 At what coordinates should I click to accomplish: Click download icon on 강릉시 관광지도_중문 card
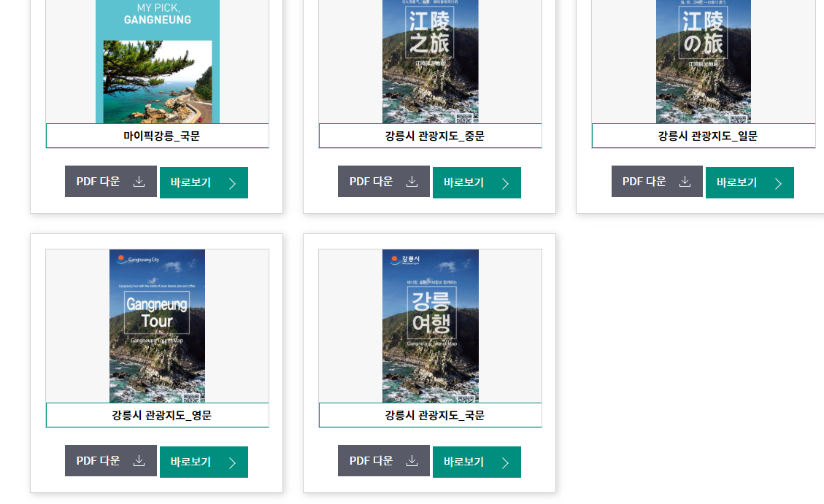[412, 181]
